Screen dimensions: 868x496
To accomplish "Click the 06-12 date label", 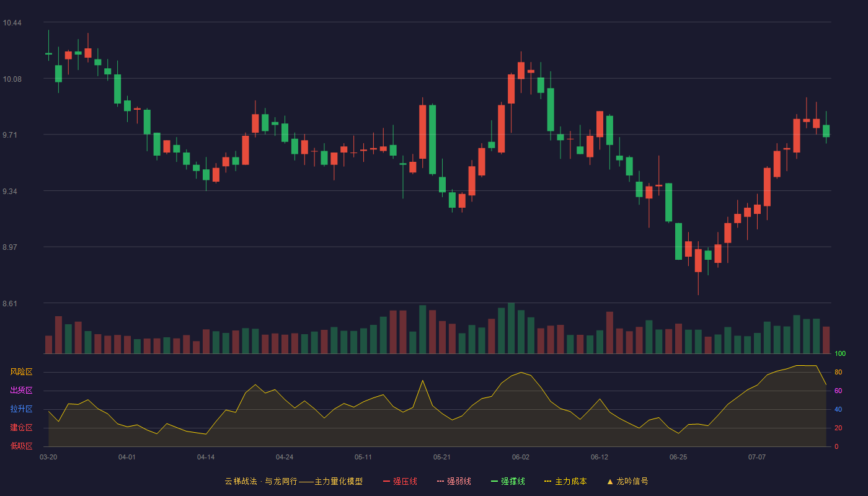I will point(600,457).
